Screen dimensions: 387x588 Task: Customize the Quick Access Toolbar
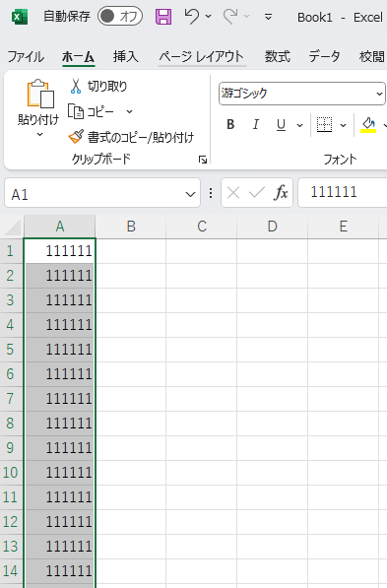tap(268, 17)
